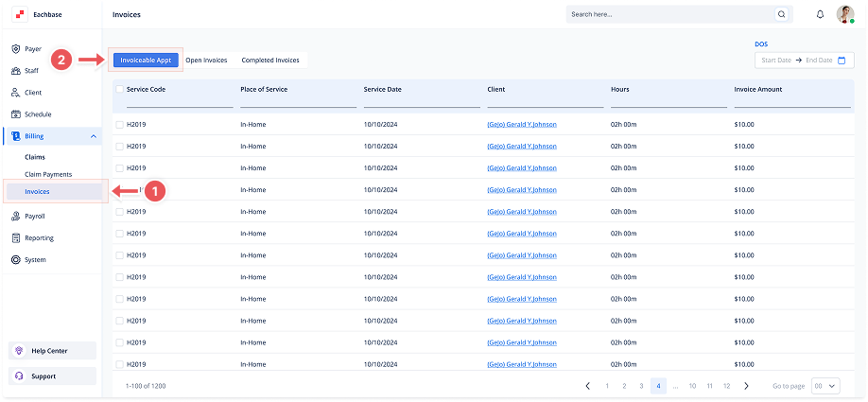Check the first H2019 row checkbox
This screenshot has height=402, width=868.
(119, 125)
